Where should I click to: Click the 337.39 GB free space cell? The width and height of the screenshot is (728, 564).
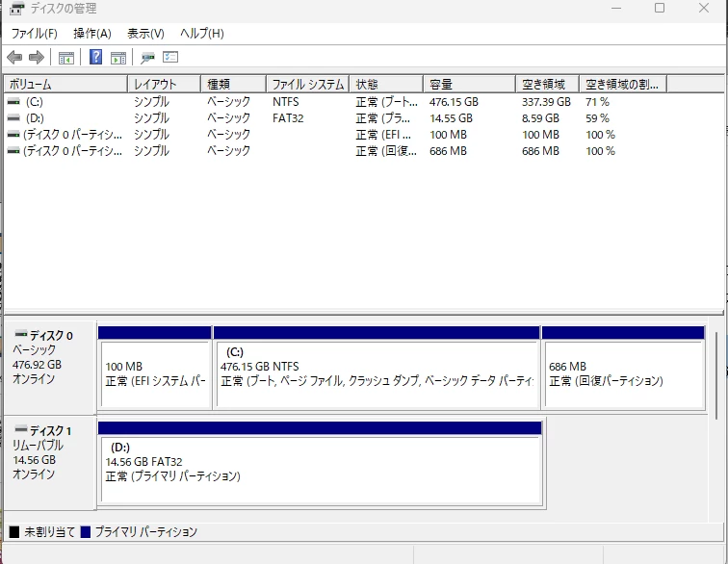(546, 102)
